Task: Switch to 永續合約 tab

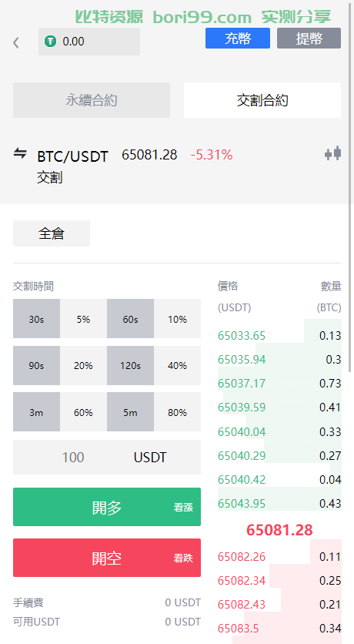Action: (92, 100)
